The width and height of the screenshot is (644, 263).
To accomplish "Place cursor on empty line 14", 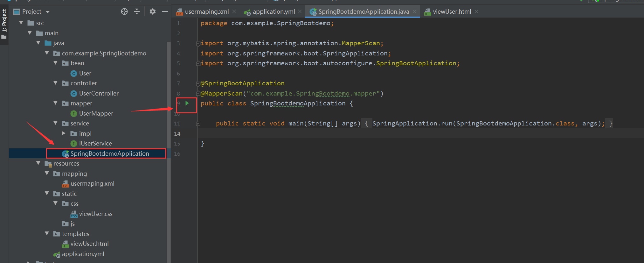I will [420, 133].
